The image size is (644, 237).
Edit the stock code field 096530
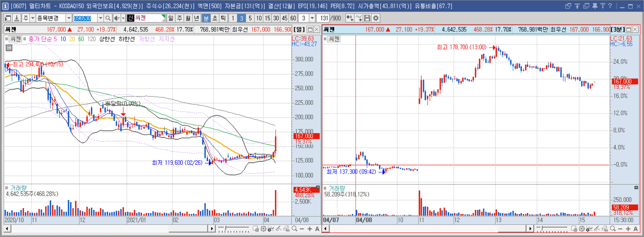coord(85,18)
